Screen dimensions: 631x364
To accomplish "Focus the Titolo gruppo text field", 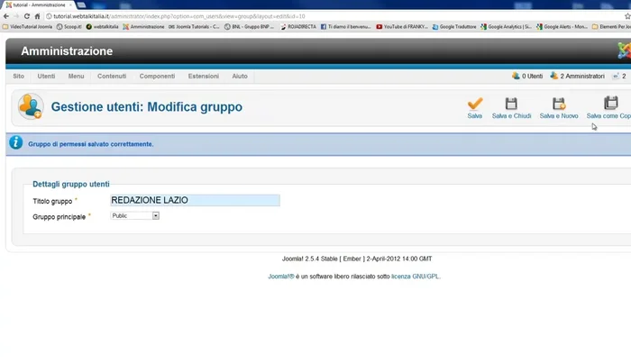I will (x=196, y=200).
